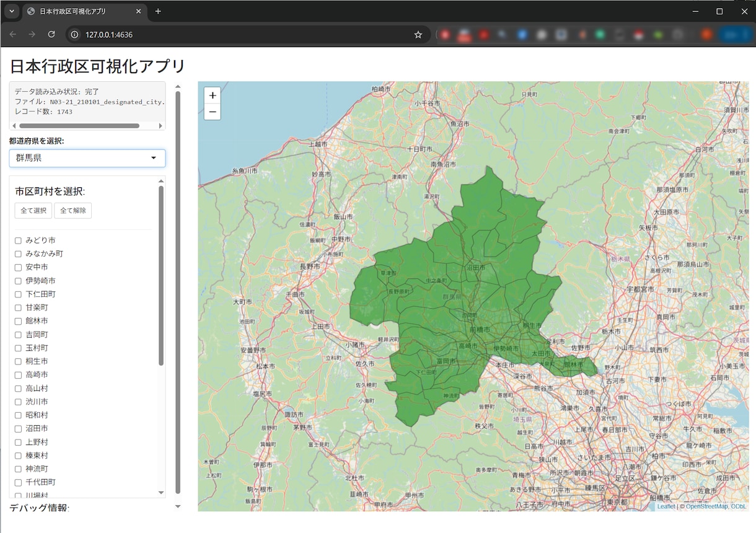Image resolution: width=756 pixels, height=533 pixels.
Task: Click the sidebar outer vertical scrollbar
Action: [178, 291]
